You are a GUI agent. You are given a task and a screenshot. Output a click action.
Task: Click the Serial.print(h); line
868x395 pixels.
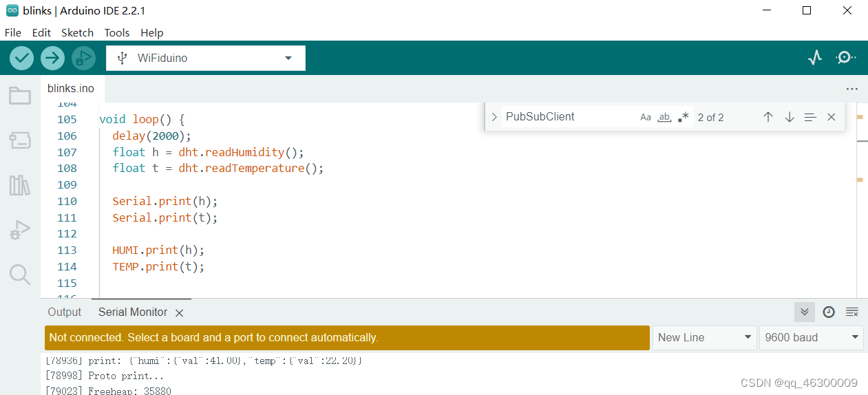pyautogui.click(x=165, y=202)
